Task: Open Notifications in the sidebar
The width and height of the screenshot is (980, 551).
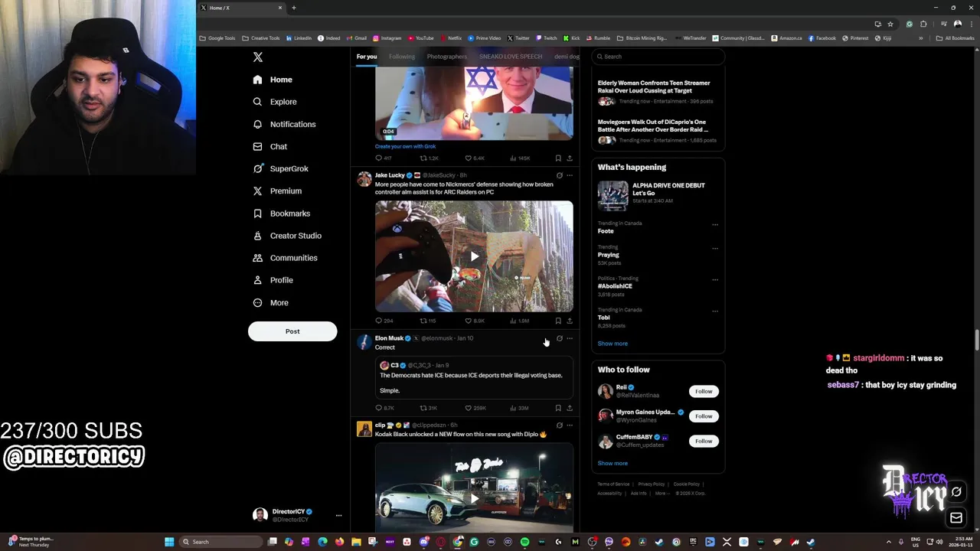Action: click(x=284, y=124)
